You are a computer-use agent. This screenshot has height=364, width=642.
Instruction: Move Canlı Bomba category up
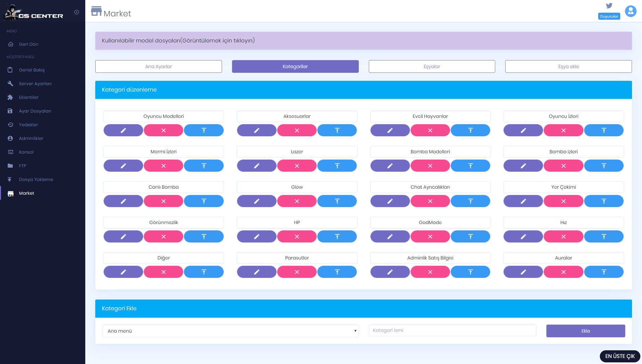coord(204,201)
